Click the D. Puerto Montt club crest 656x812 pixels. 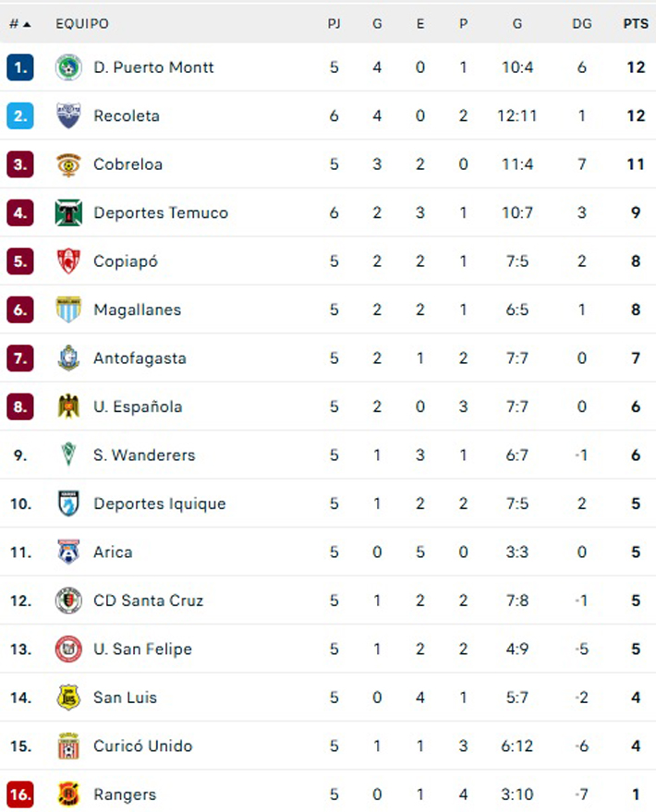(x=68, y=67)
